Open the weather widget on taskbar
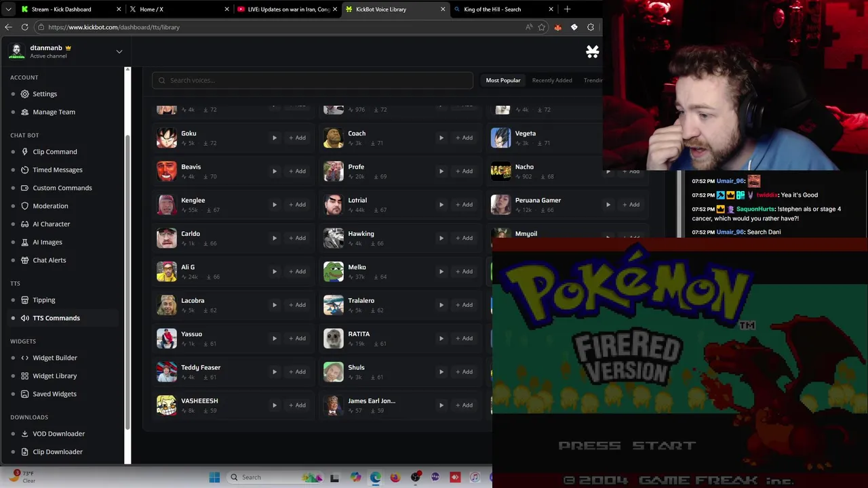 [22, 476]
